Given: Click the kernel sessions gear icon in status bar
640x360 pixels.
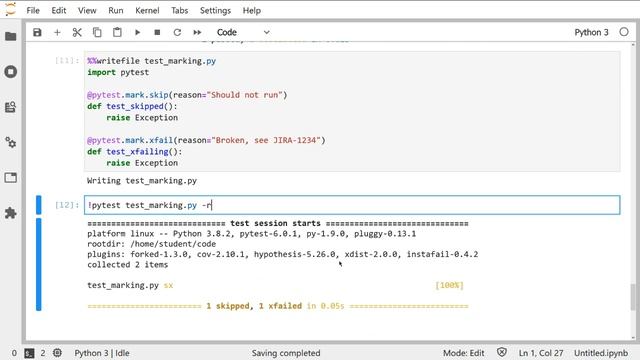Looking at the screenshot, I should coord(57,353).
